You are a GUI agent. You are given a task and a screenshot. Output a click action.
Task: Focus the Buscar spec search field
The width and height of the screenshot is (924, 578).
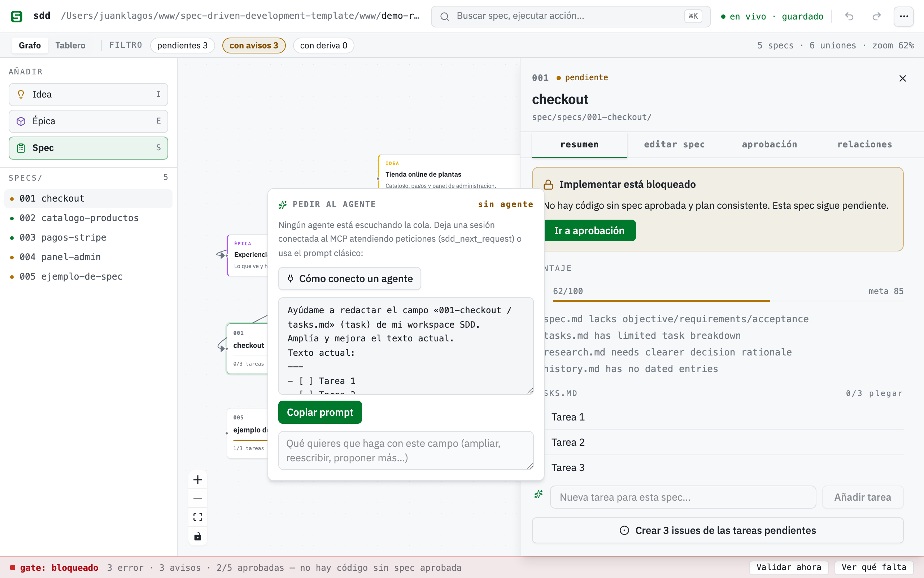[x=570, y=16]
